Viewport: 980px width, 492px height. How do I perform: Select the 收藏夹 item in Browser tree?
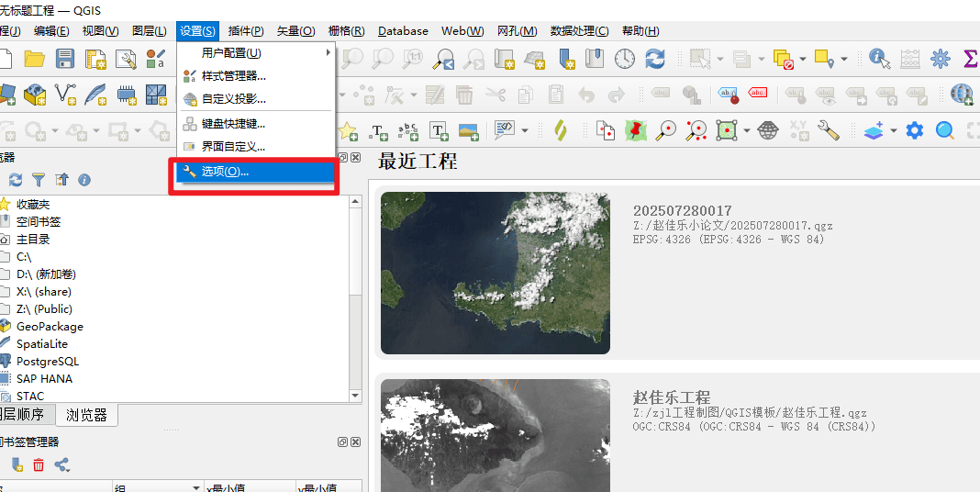[x=33, y=205]
